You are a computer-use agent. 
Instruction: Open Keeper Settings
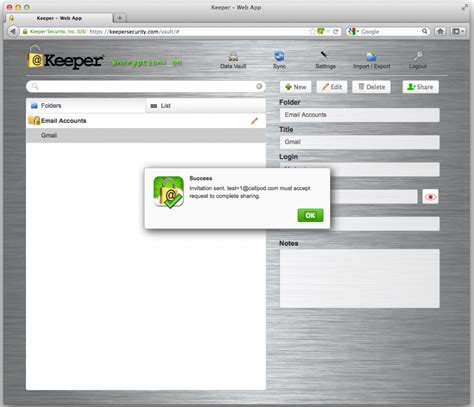pos(325,60)
